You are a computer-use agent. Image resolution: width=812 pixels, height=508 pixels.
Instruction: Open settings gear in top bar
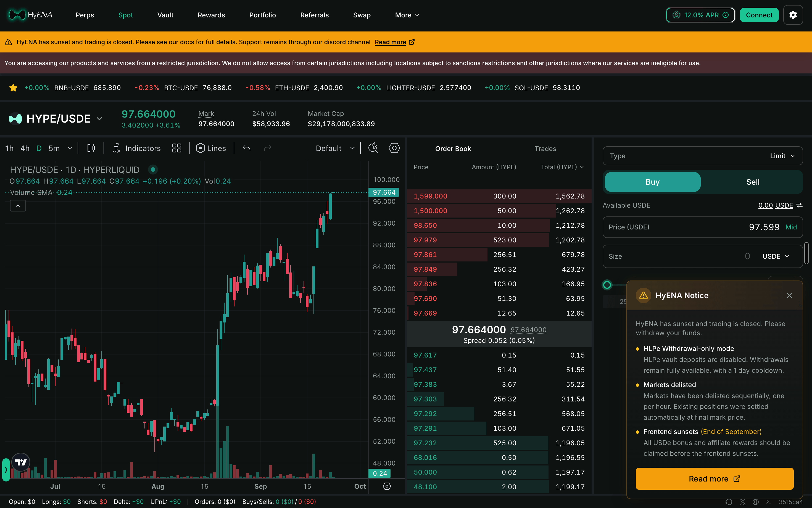(793, 15)
